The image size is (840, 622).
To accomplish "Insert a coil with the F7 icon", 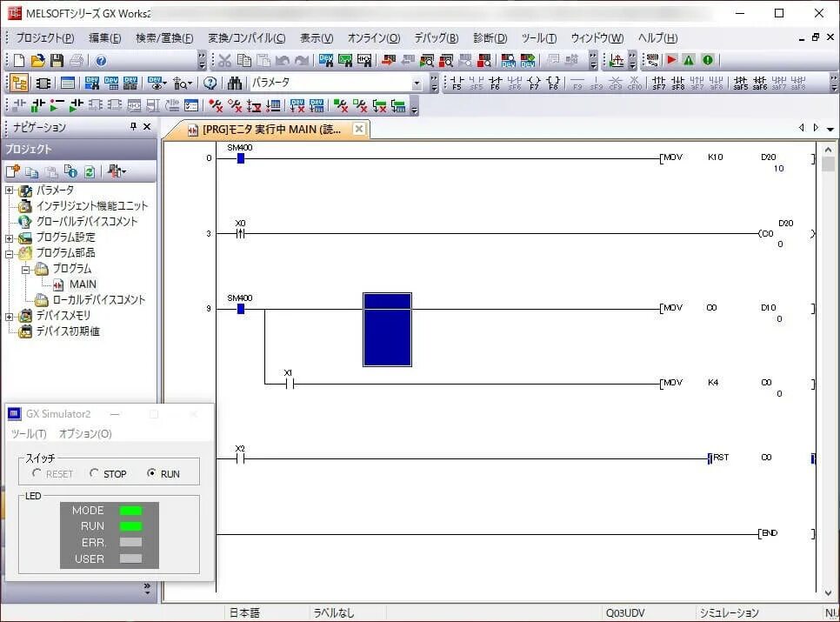I will pos(534,83).
